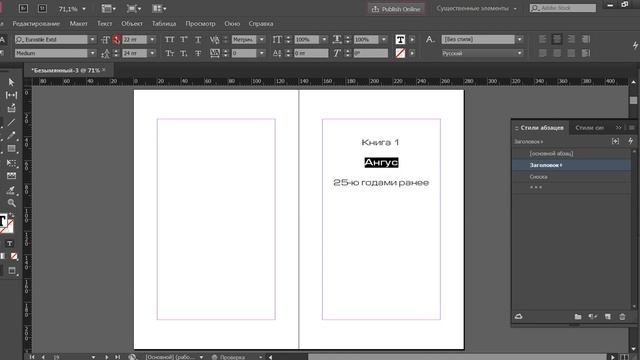Screen dimensions: 640x360
Task: Click Quick Apply lightning in styles panel
Action: point(631,141)
